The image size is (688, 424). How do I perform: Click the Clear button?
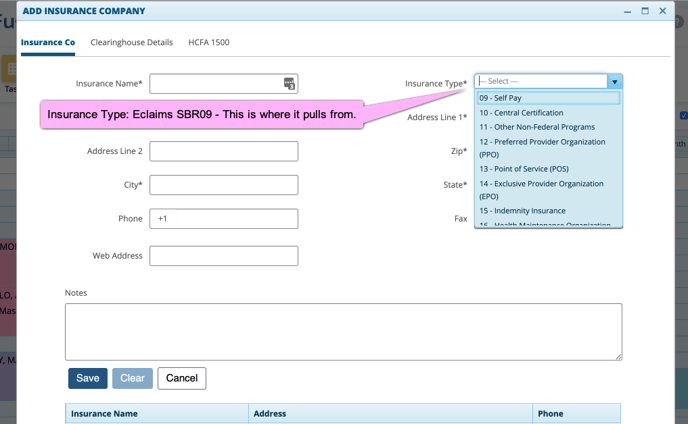(133, 378)
